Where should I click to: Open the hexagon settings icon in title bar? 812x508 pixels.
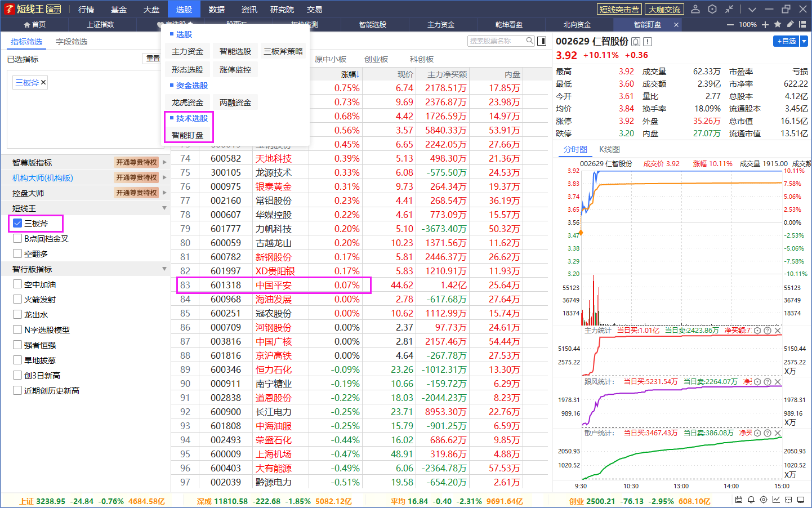[712, 9]
